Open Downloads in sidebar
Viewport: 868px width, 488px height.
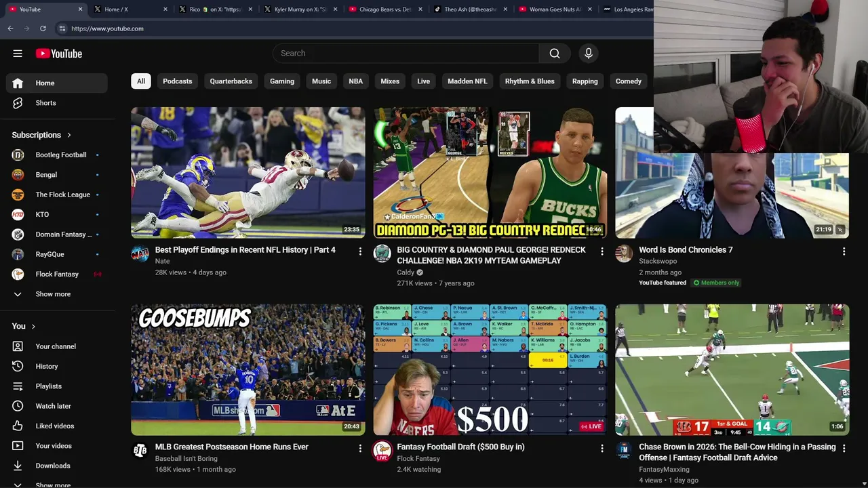[57, 466]
